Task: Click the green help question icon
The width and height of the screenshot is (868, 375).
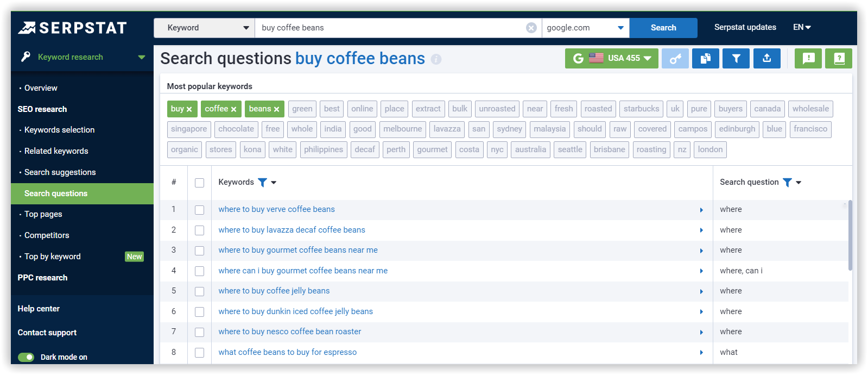Action: pos(839,58)
